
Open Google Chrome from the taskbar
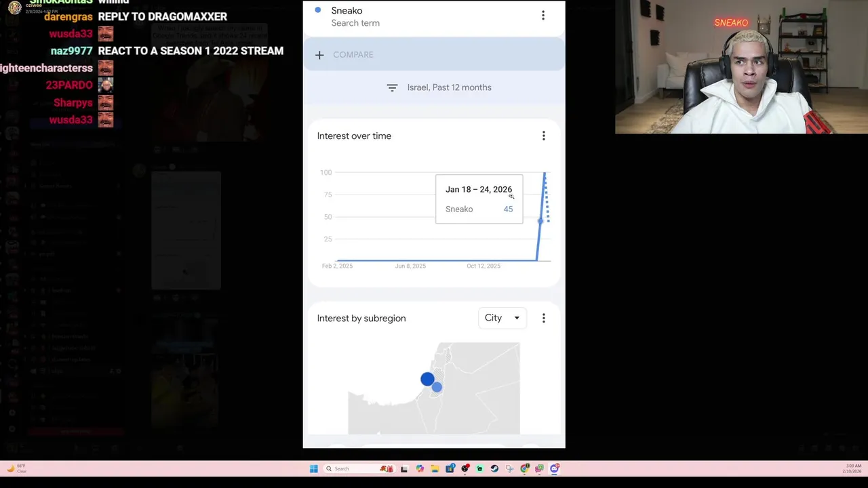525,468
